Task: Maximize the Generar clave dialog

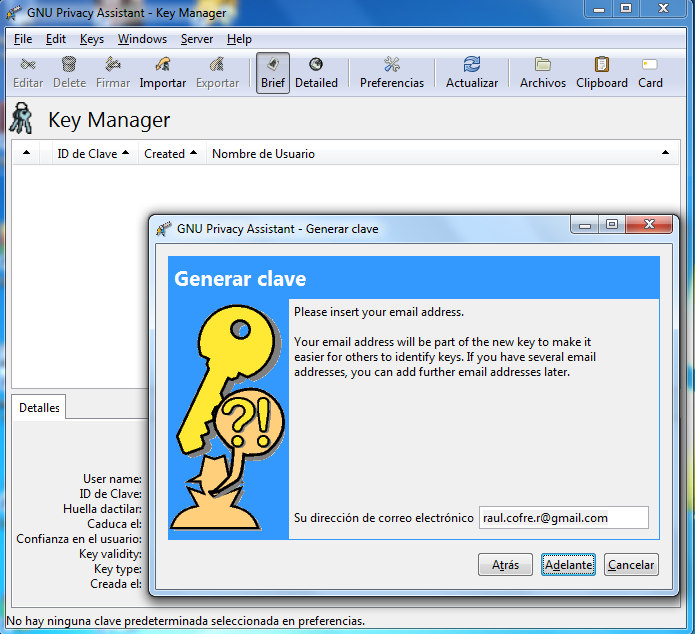Action: pos(612,224)
